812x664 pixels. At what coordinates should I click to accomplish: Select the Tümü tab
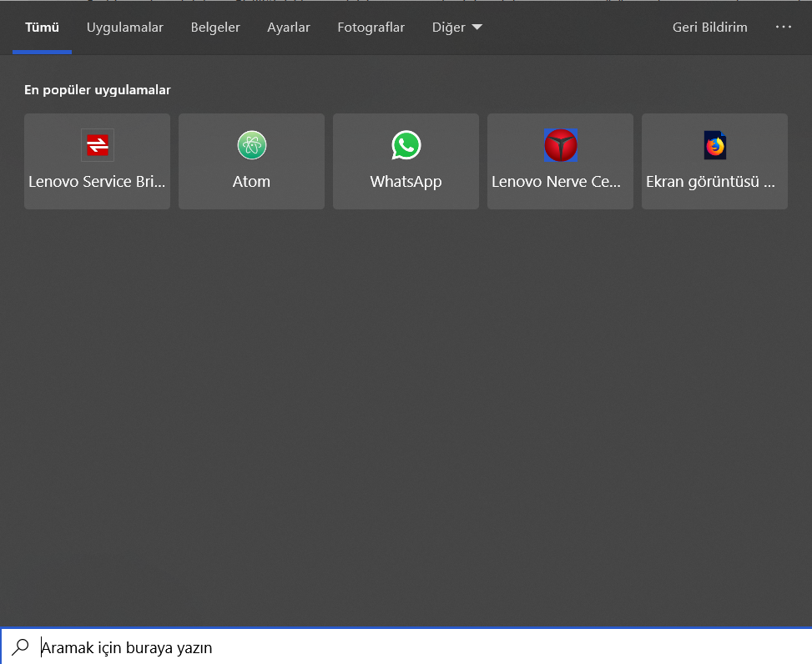coord(42,28)
